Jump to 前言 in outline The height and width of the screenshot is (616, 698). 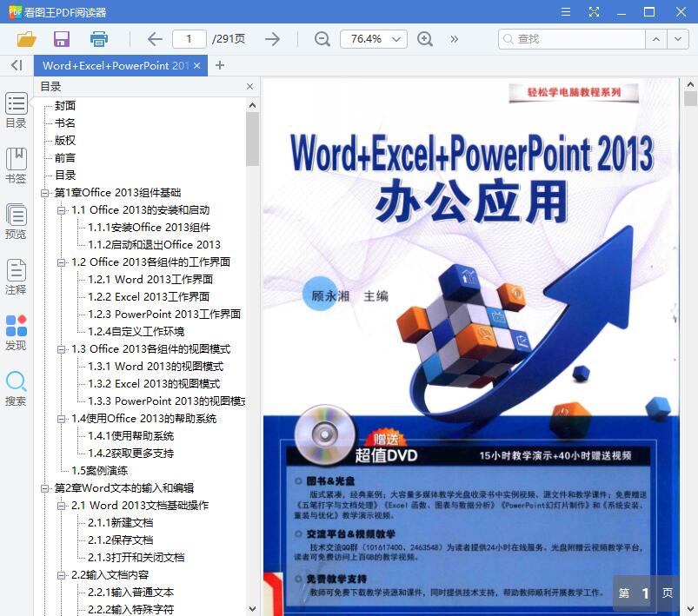[65, 157]
